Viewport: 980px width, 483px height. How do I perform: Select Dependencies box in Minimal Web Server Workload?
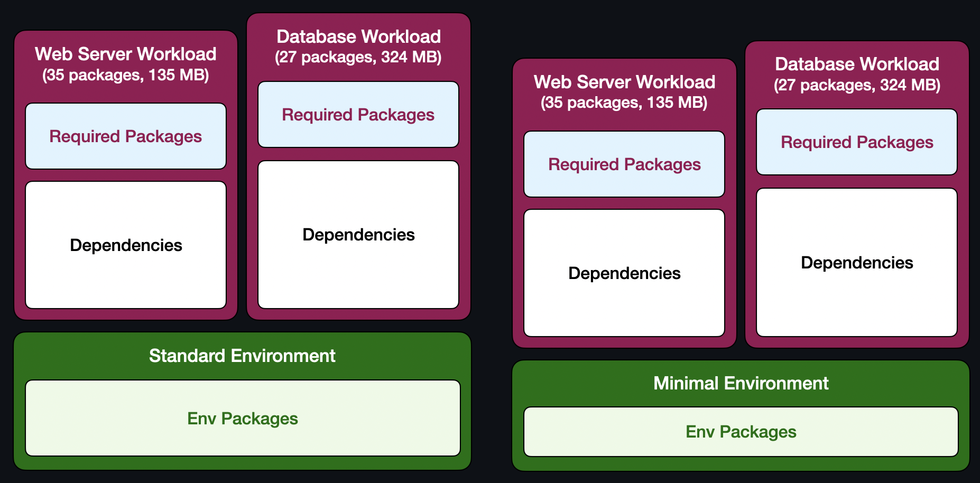pyautogui.click(x=624, y=273)
